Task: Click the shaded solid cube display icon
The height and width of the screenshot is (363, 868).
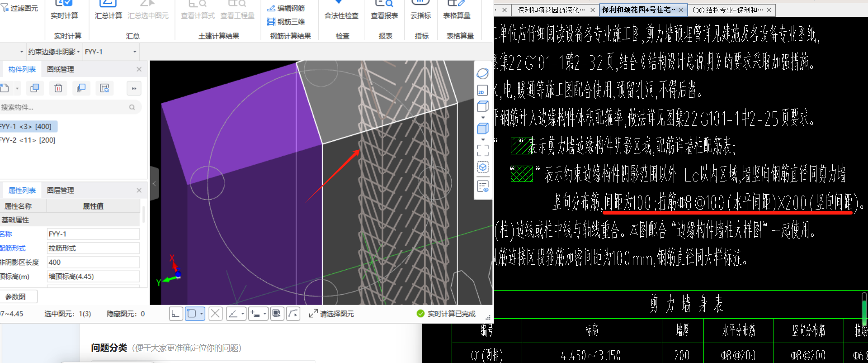Action: pyautogui.click(x=483, y=129)
